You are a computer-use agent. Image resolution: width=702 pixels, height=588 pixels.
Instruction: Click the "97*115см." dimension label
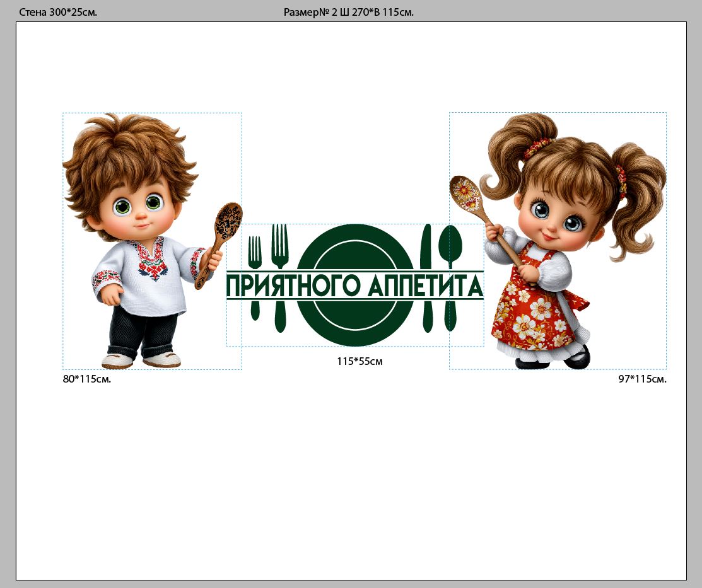point(642,379)
